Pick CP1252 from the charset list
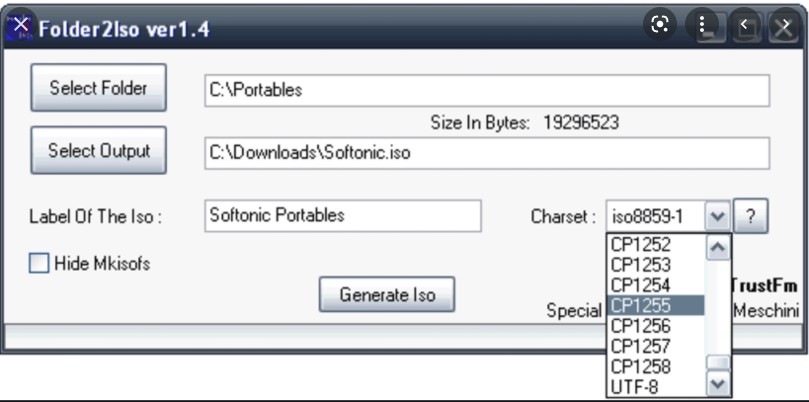Image resolution: width=809 pixels, height=402 pixels. click(655, 245)
